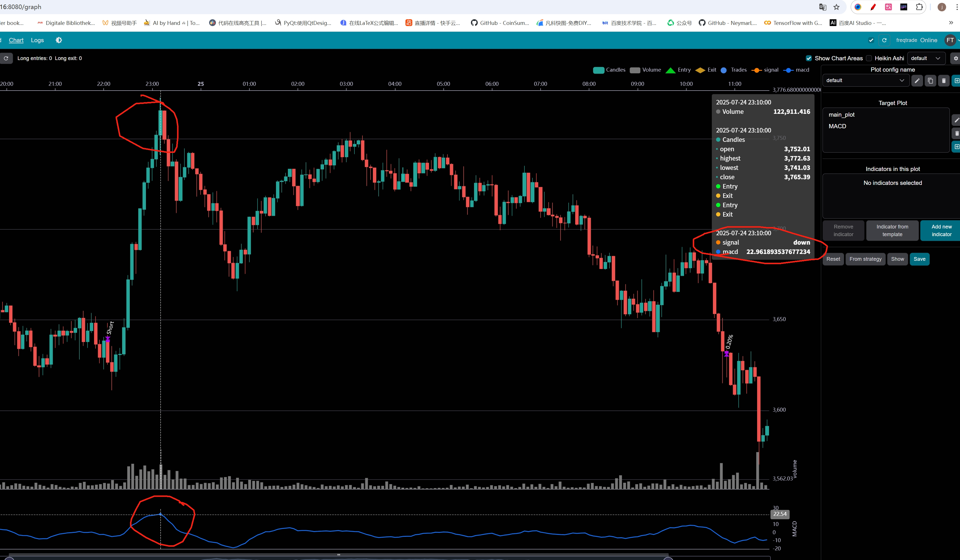This screenshot has width=960, height=560.
Task: Bookmark page with the star icon
Action: pyautogui.click(x=836, y=7)
